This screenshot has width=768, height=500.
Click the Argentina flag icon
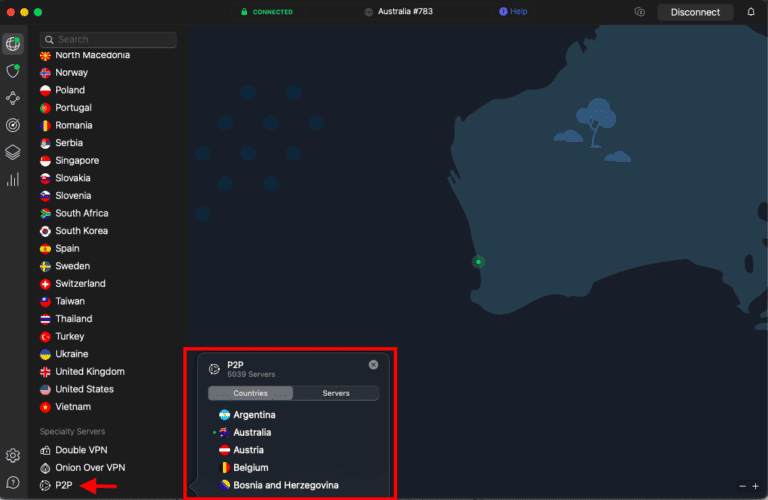pyautogui.click(x=224, y=415)
